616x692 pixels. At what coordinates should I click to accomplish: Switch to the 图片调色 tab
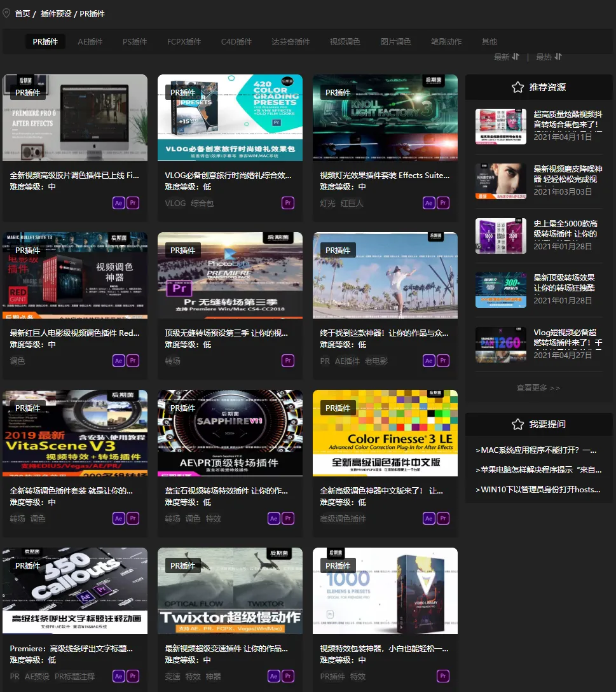[395, 41]
